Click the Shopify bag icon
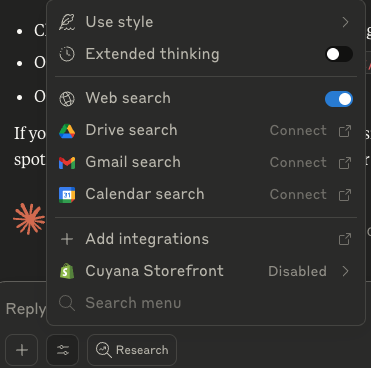This screenshot has width=371, height=368. click(67, 271)
